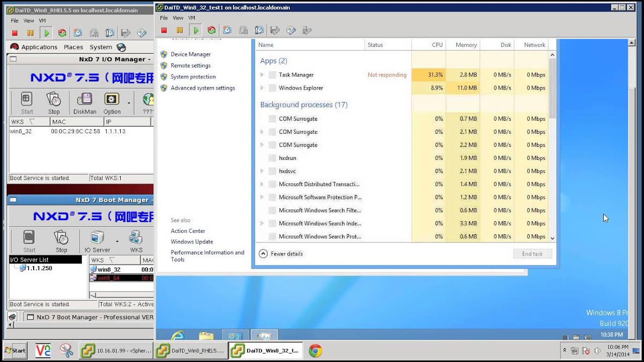Click Stop icon in NxD Boot Manager
644x362 pixels.
61,241
